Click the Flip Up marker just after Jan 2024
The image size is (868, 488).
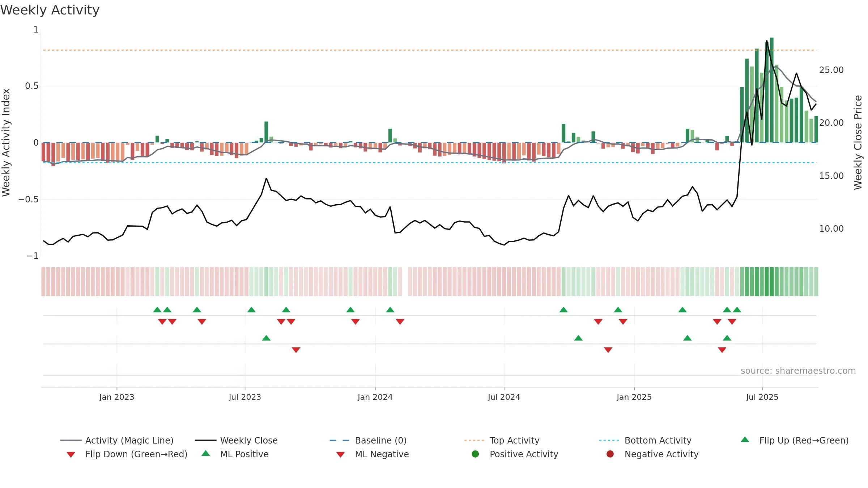390,310
